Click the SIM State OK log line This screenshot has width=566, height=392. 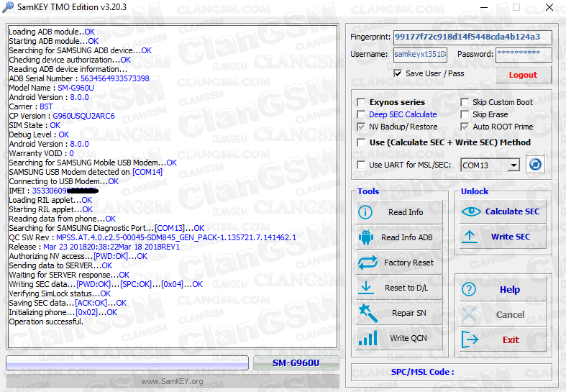[35, 125]
